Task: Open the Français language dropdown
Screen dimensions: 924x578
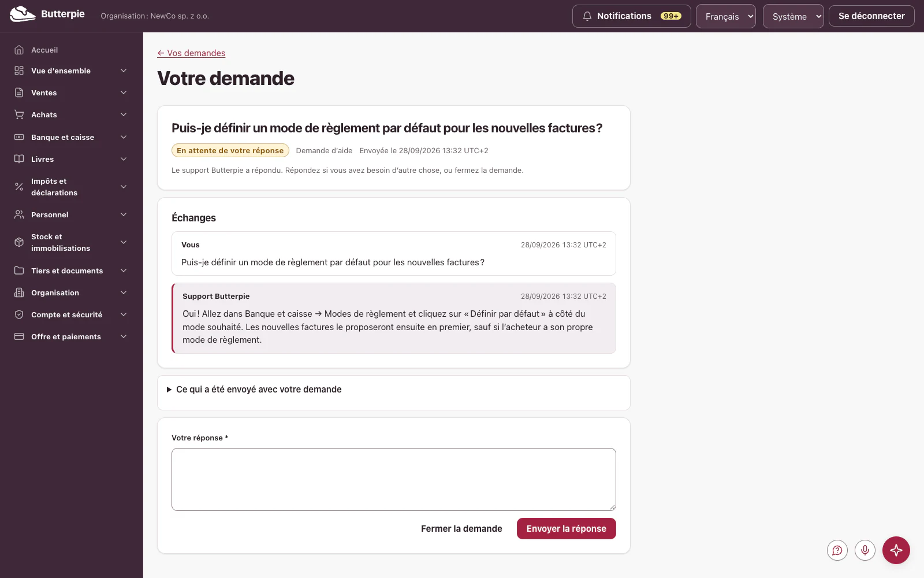Action: (726, 16)
